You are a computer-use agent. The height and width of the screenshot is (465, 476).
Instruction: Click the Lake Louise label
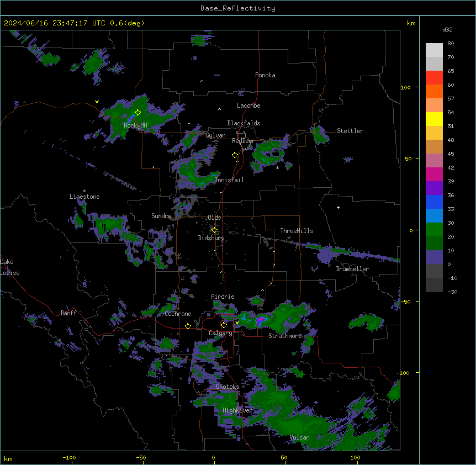click(10, 267)
